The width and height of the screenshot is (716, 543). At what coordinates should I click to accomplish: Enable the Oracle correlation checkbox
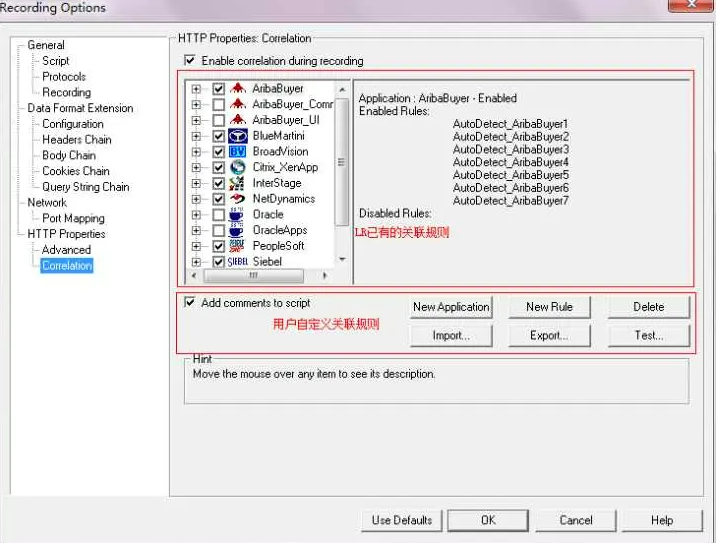[x=219, y=215]
